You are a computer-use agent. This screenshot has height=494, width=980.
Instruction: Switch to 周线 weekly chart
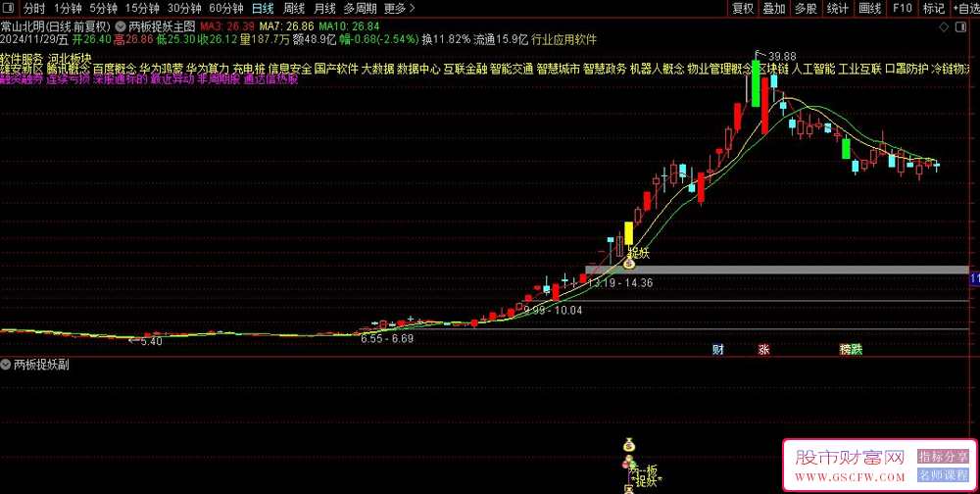click(294, 9)
